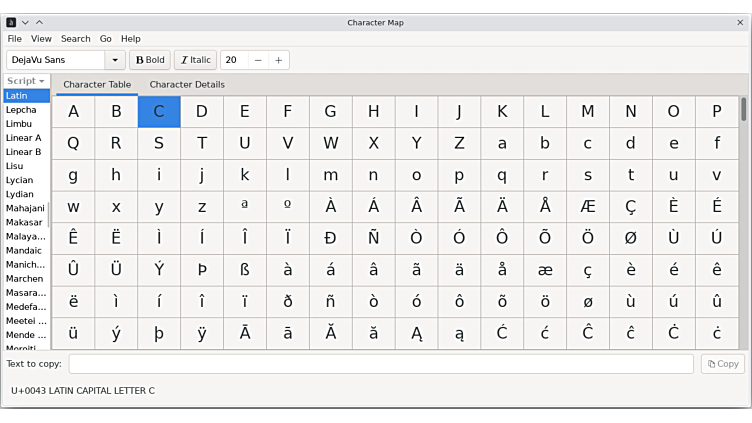The image size is (752, 423).
Task: Select the Ç cedilla capital character
Action: tap(630, 207)
